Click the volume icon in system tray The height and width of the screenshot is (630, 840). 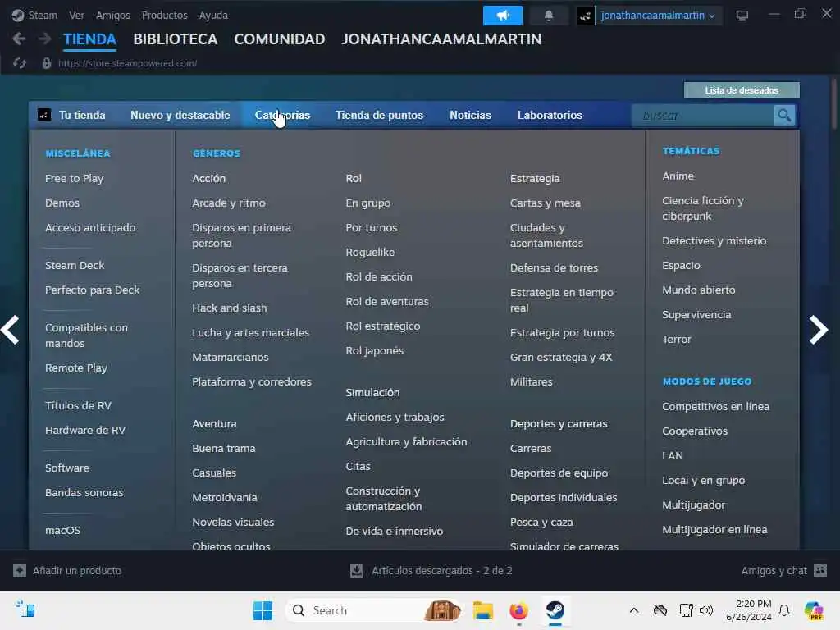tap(706, 610)
